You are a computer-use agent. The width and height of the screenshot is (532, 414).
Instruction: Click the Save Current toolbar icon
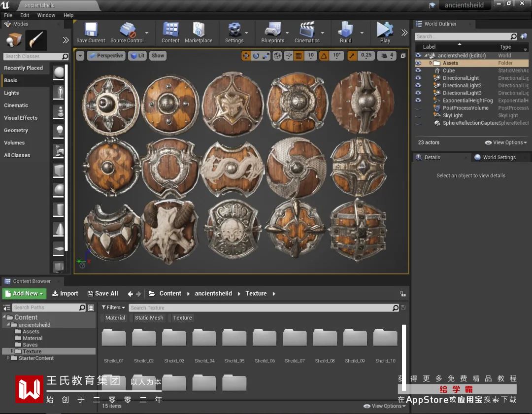91,31
